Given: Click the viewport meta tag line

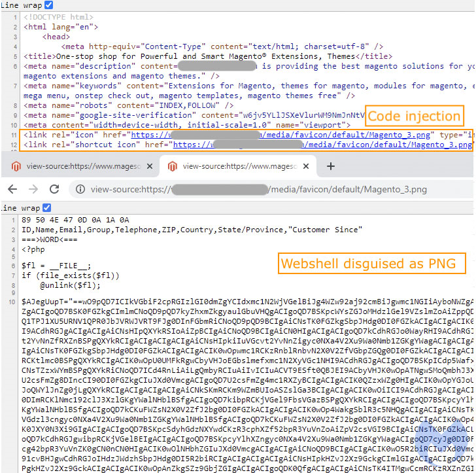Looking at the screenshot, I should click(187, 125).
